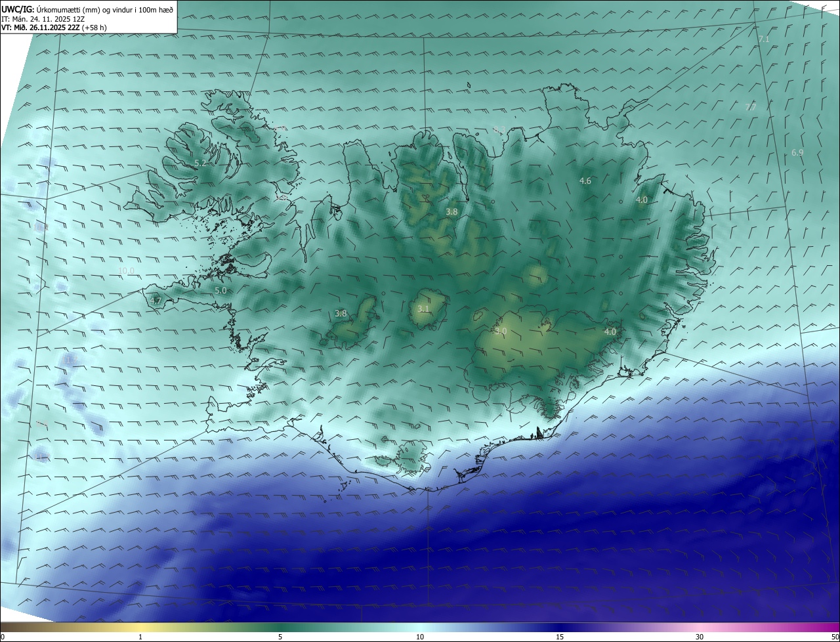Image resolution: width=840 pixels, height=642 pixels.
Task: Select the 3.0 value label on the map
Action: pos(501,332)
